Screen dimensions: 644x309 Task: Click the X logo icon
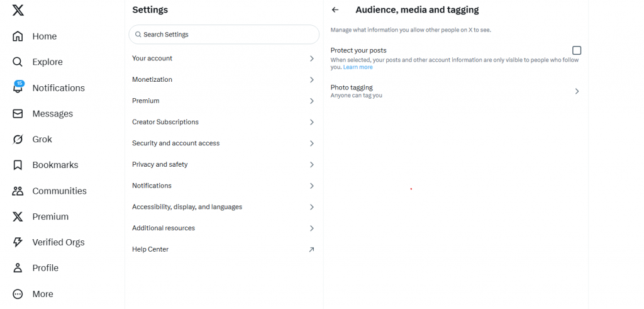(x=18, y=10)
